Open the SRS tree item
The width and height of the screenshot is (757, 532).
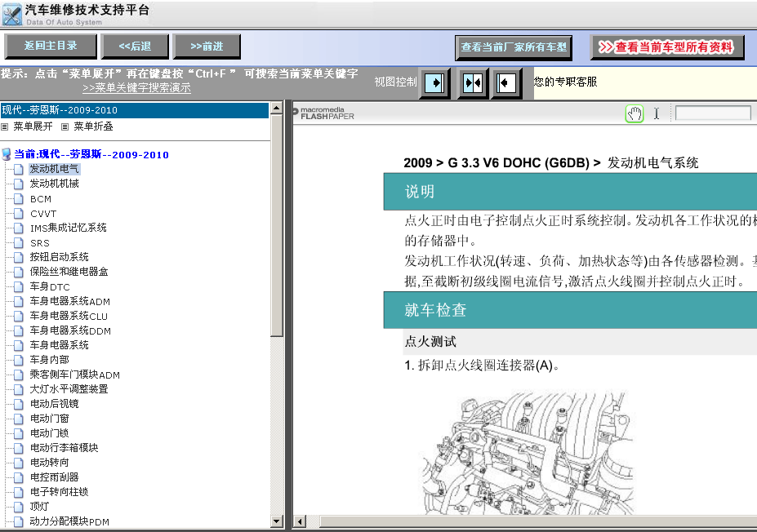coord(39,242)
